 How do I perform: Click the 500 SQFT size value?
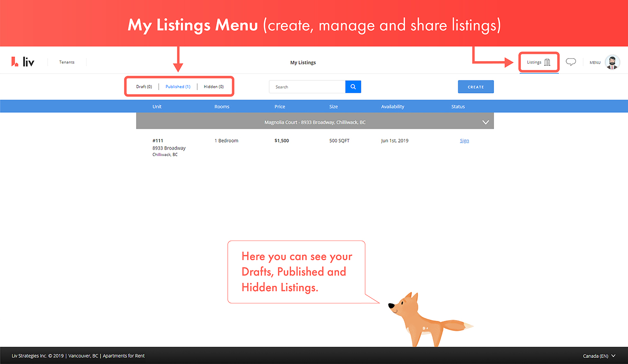pyautogui.click(x=339, y=141)
